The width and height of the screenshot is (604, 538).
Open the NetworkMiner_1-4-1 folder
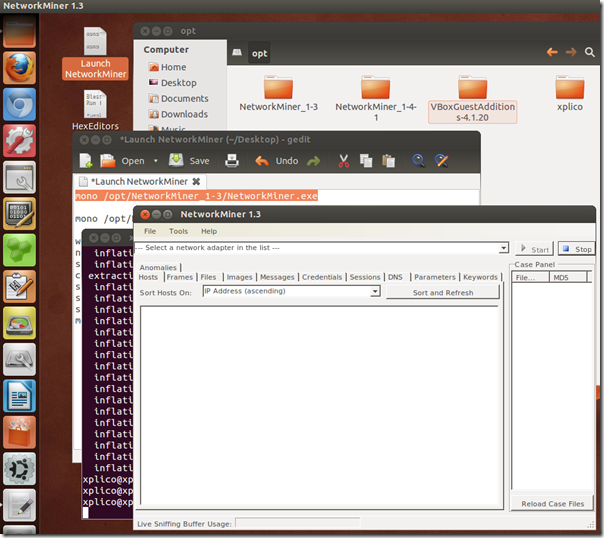(376, 99)
